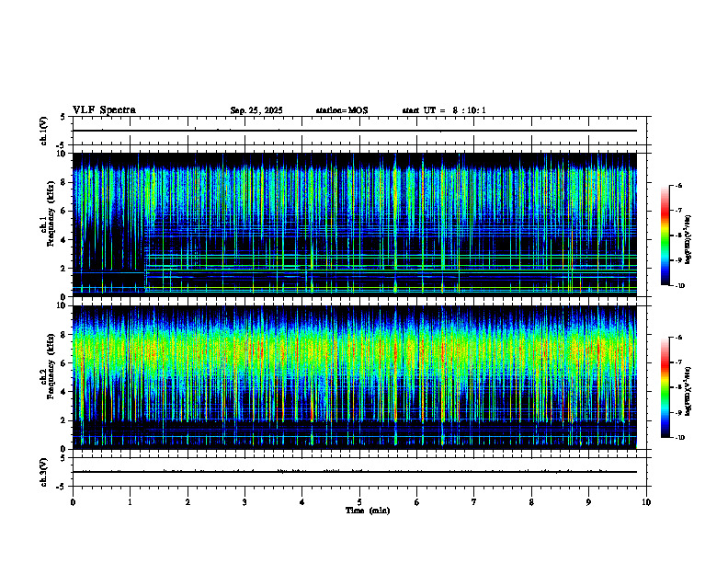This screenshot has height=563, width=728.
Task: Click inside the ch.1 spectrogram panel
Action: tap(355, 224)
